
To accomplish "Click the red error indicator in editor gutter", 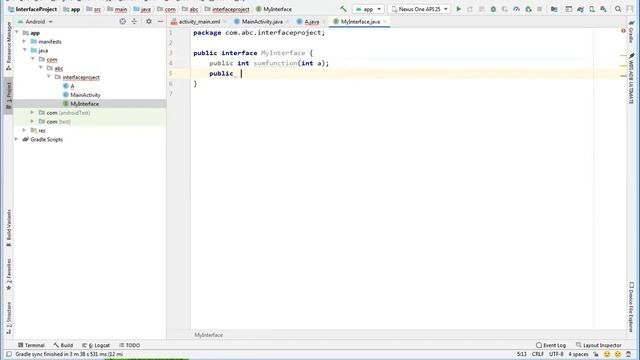I will 623,31.
